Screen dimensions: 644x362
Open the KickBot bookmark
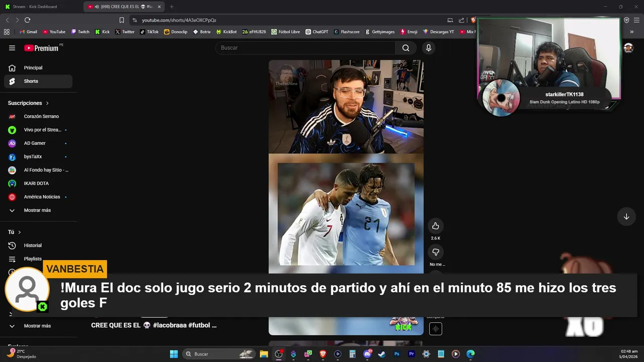point(226,32)
